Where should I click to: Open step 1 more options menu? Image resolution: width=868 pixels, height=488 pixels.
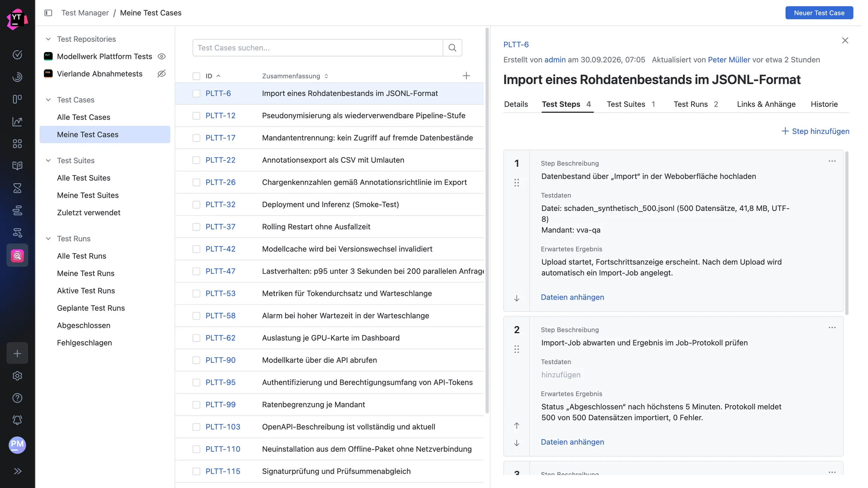click(832, 161)
